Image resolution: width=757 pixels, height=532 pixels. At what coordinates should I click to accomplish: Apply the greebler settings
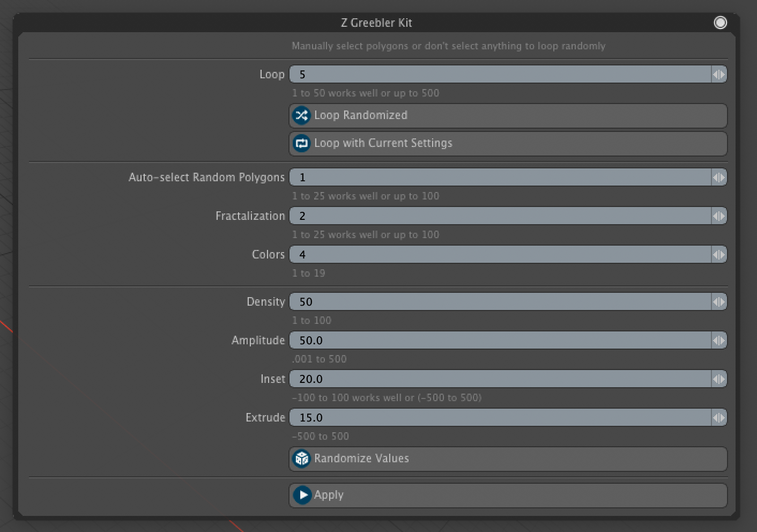pyautogui.click(x=508, y=495)
